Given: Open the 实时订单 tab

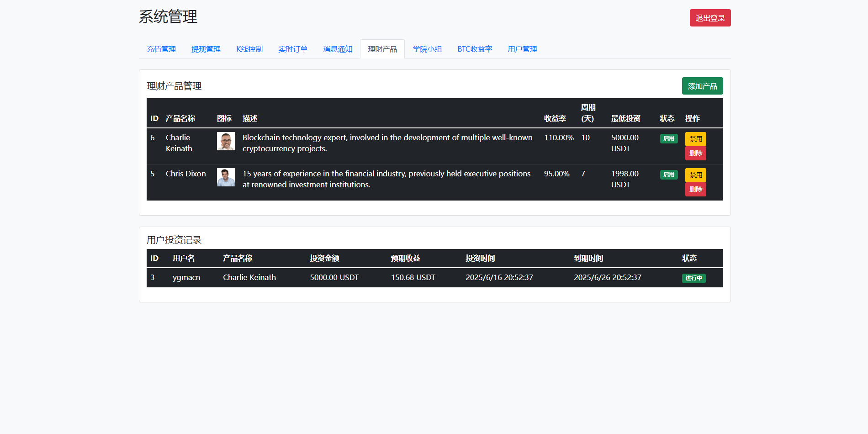Looking at the screenshot, I should [x=293, y=49].
